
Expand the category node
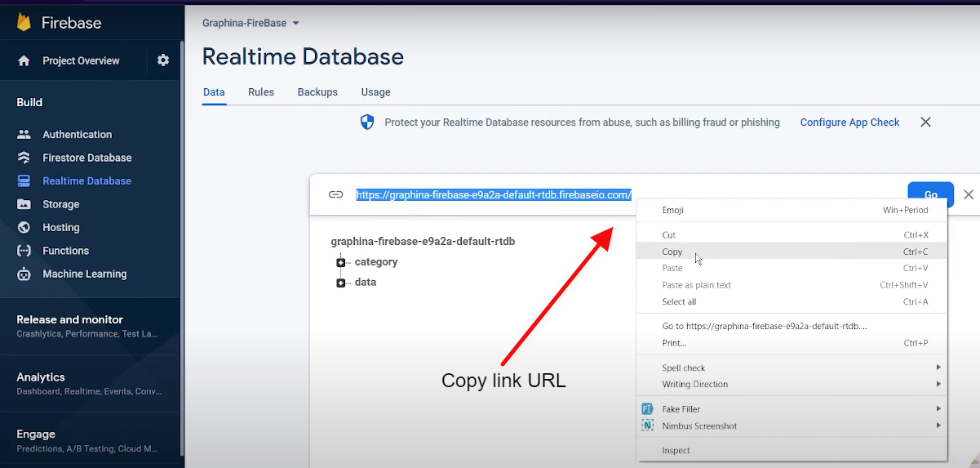[341, 262]
